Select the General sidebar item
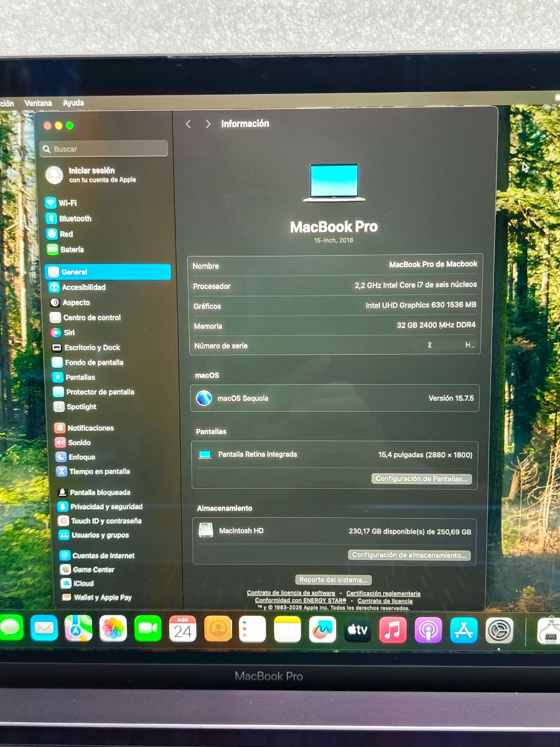Image resolution: width=560 pixels, height=747 pixels. 108,272
